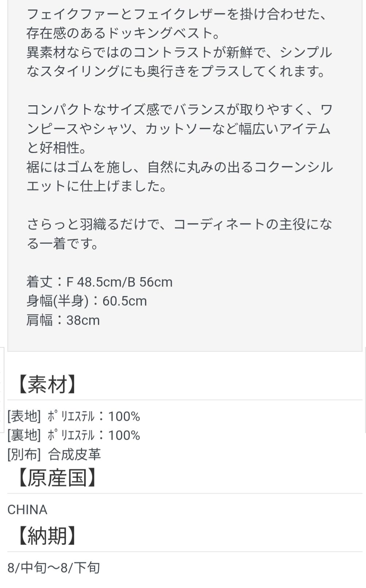The image size is (366, 588).
Task: Click the 身幅(半身)：60.5cm measurement line
Action: point(87,301)
